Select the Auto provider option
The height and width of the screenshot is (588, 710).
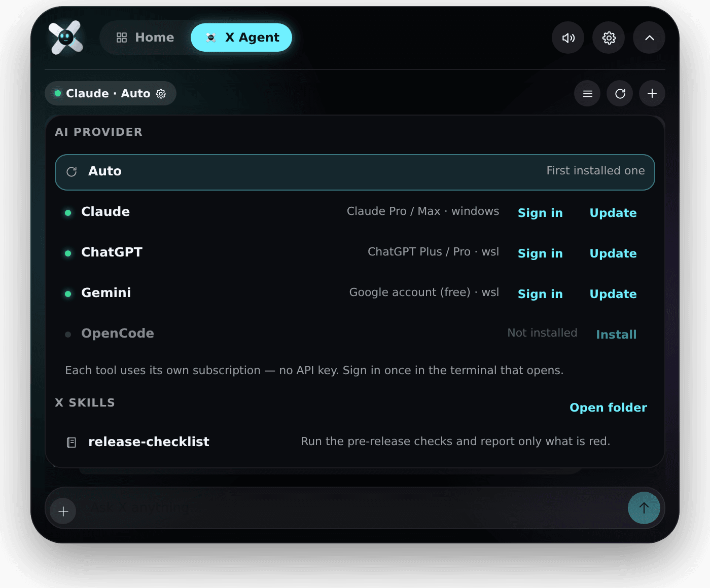[355, 172]
